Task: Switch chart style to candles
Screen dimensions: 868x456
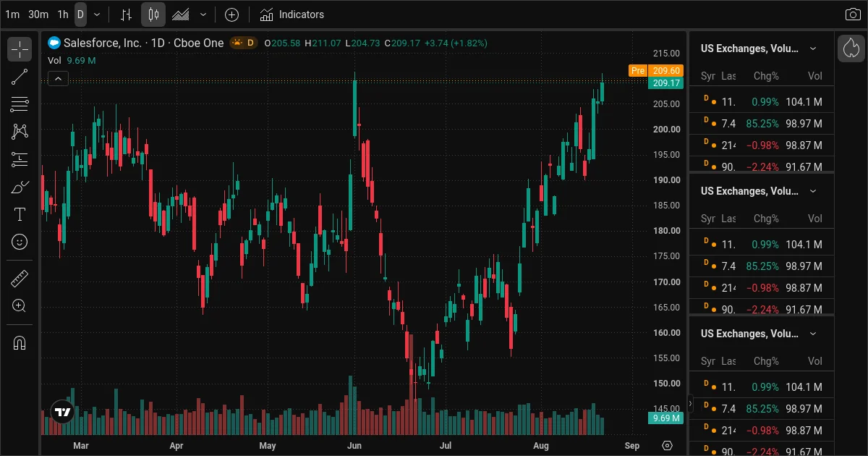Action: (x=153, y=14)
